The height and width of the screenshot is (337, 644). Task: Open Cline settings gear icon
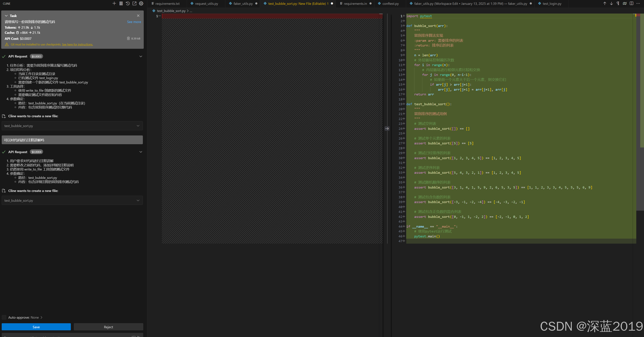pos(141,3)
